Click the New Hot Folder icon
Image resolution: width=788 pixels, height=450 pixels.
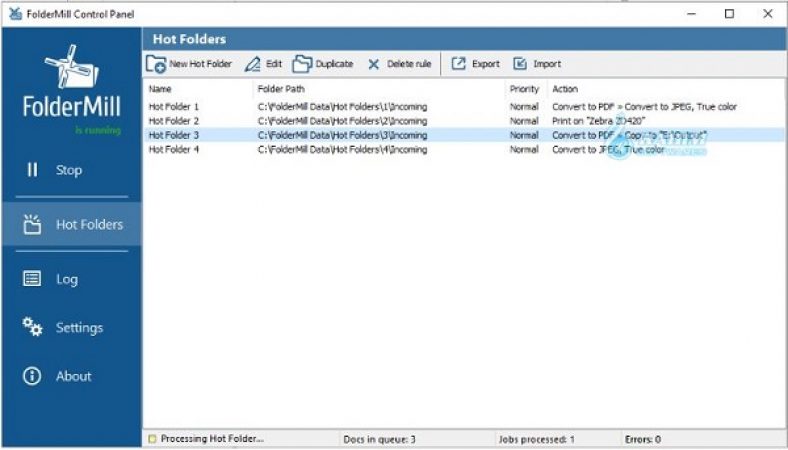tap(156, 64)
